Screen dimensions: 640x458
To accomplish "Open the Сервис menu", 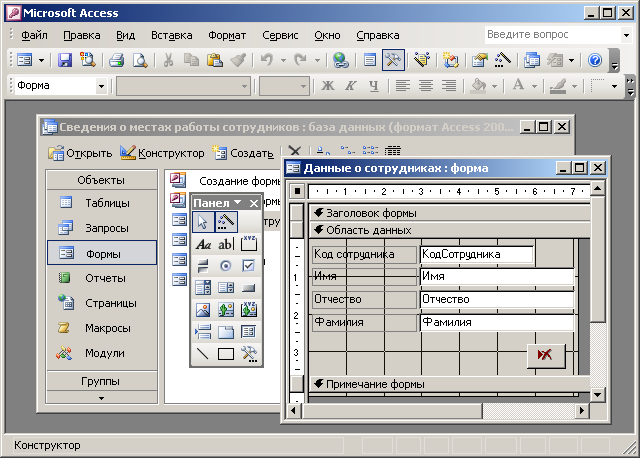I will tap(280, 36).
